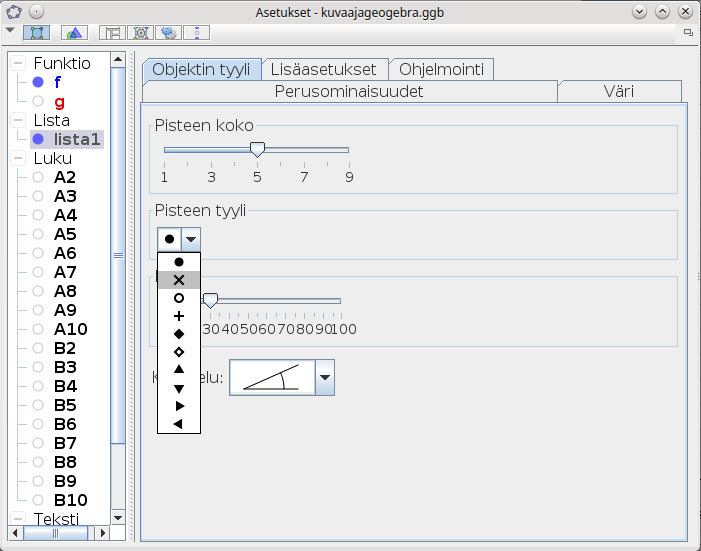Select the cross (X) point style

click(179, 280)
